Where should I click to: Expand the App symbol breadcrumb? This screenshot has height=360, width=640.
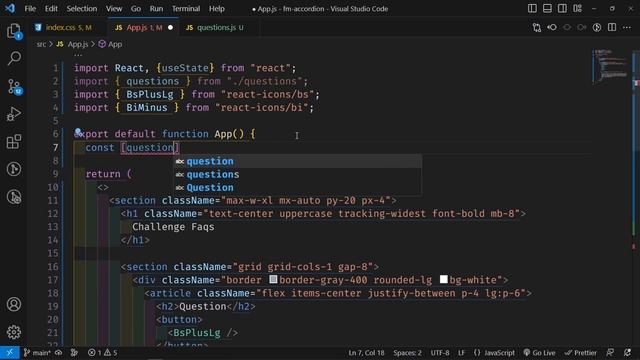pos(110,44)
